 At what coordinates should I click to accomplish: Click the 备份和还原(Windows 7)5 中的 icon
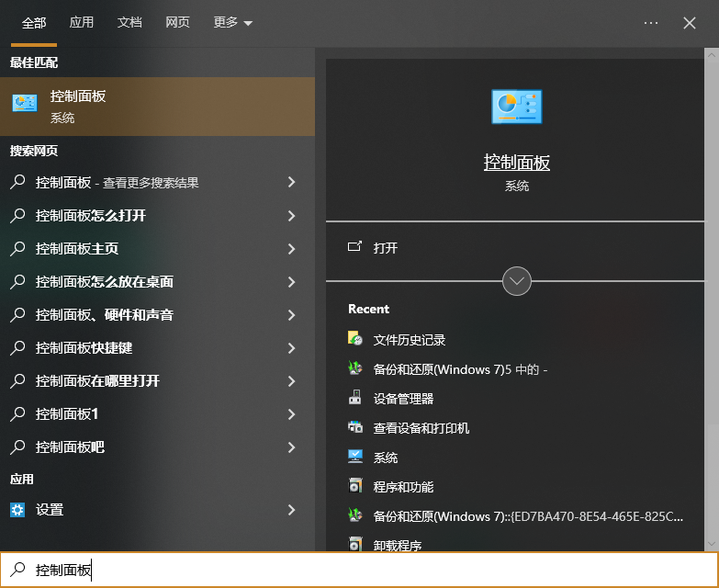(x=355, y=367)
